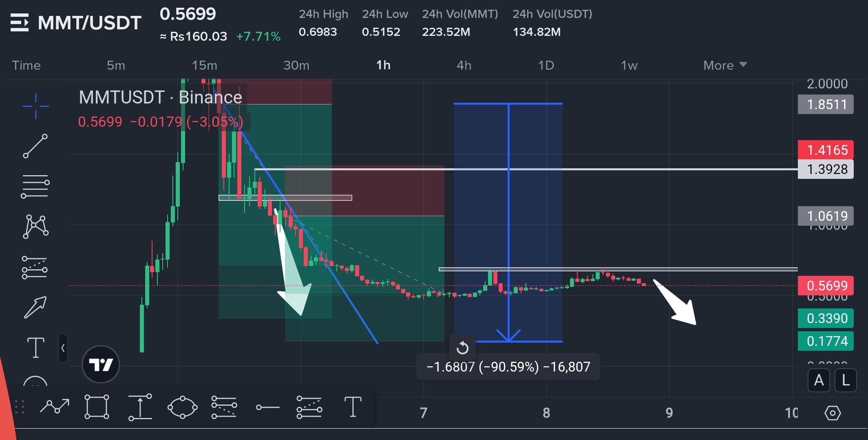Select the price range measure tool

[x=140, y=407]
